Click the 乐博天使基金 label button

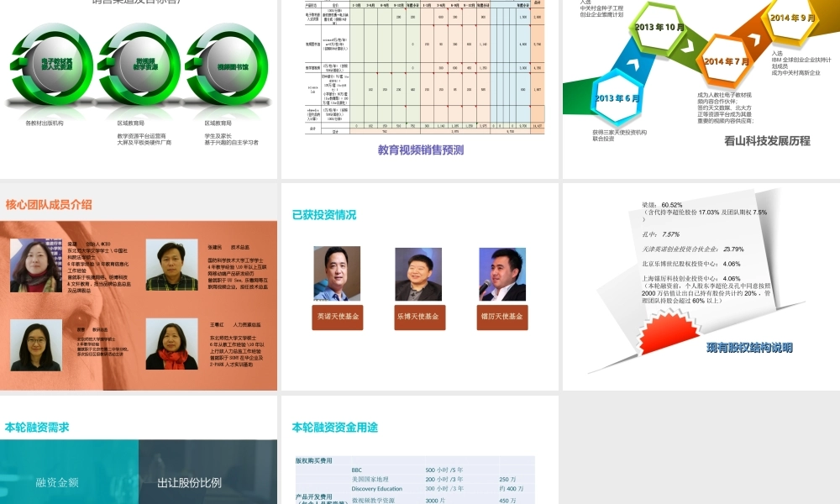pyautogui.click(x=419, y=318)
